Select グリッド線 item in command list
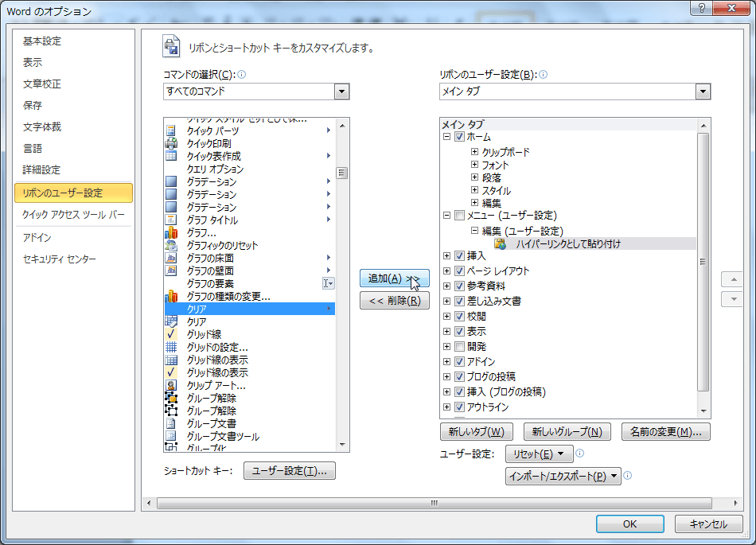The width and height of the screenshot is (756, 545). pyautogui.click(x=249, y=334)
